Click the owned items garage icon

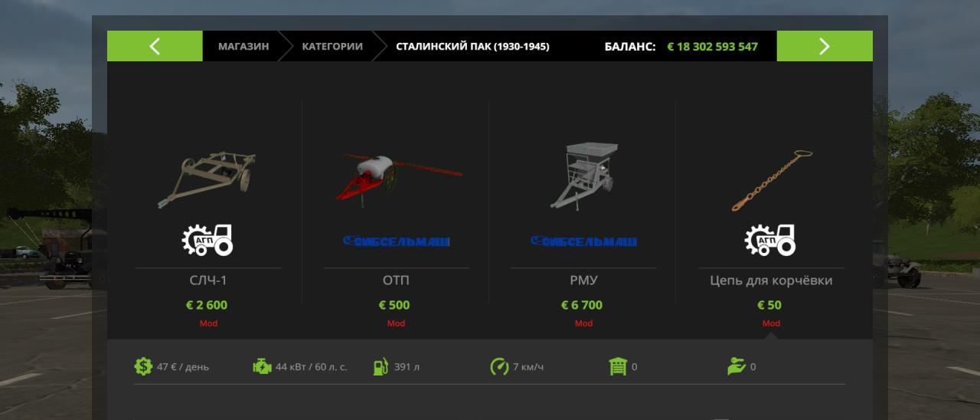point(618,366)
